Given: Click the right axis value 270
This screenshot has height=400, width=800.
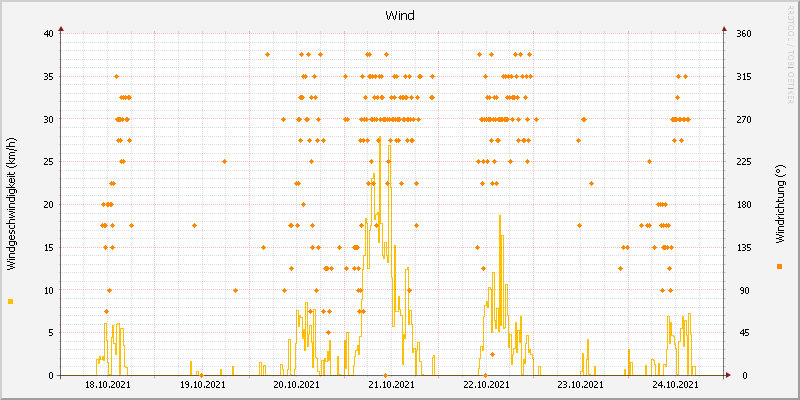Looking at the screenshot, I should pyautogui.click(x=743, y=119).
